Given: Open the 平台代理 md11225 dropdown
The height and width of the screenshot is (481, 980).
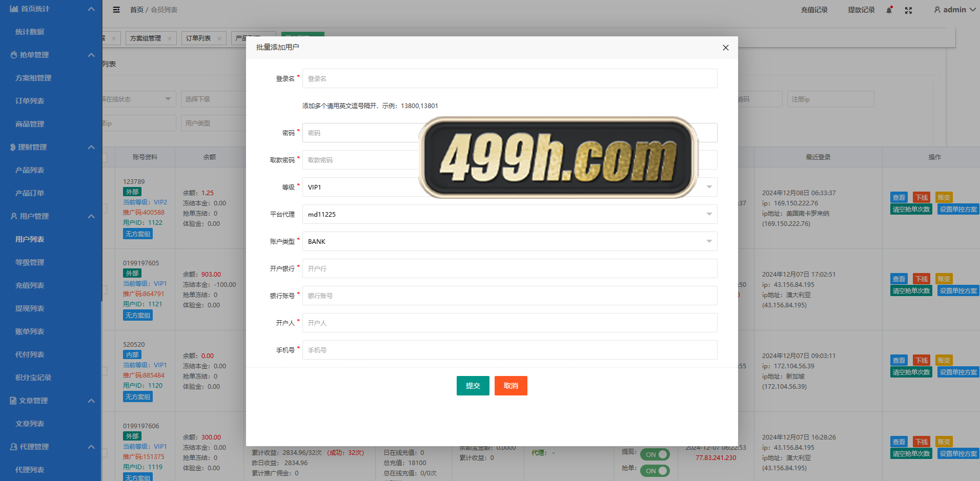Looking at the screenshot, I should 510,214.
